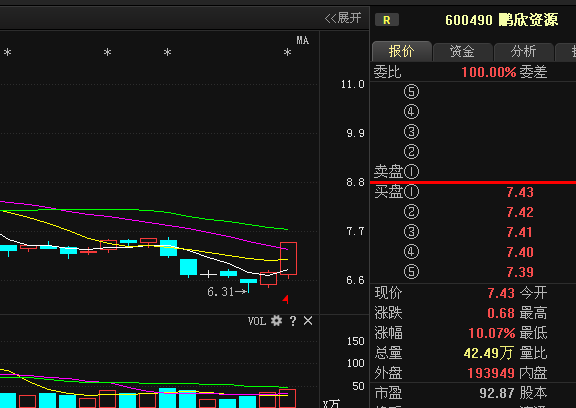Close the VOL indicator panel
Viewport: 576px width, 408px height.
[x=308, y=321]
